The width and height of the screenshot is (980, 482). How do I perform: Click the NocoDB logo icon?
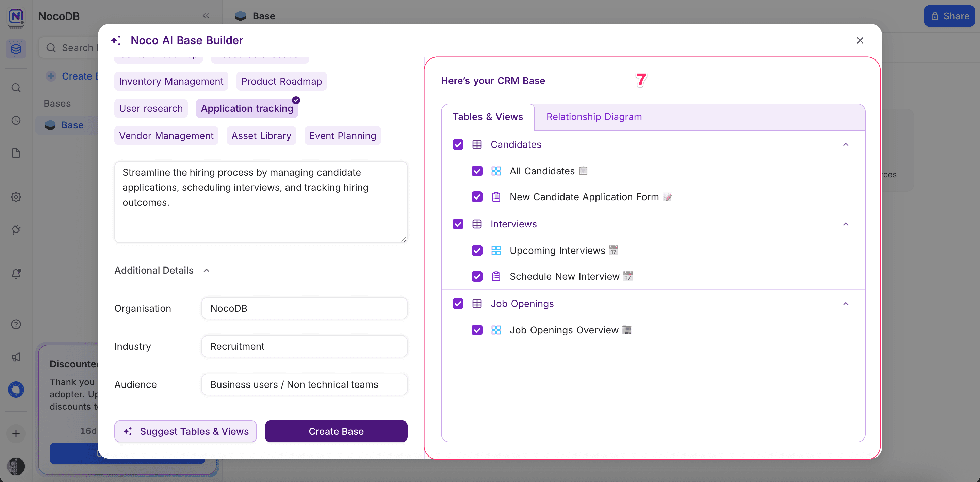tap(16, 17)
